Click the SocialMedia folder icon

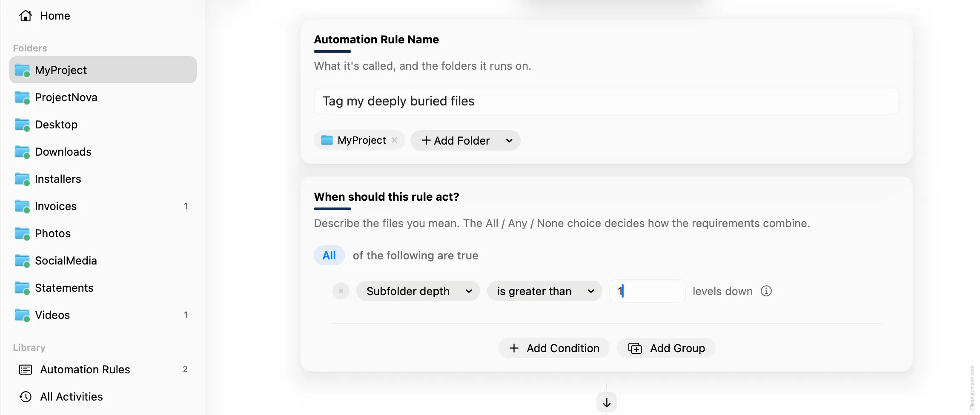tap(22, 261)
